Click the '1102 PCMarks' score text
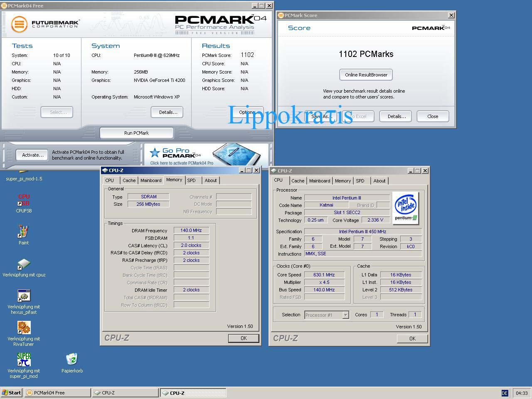532x399 pixels. tap(366, 54)
